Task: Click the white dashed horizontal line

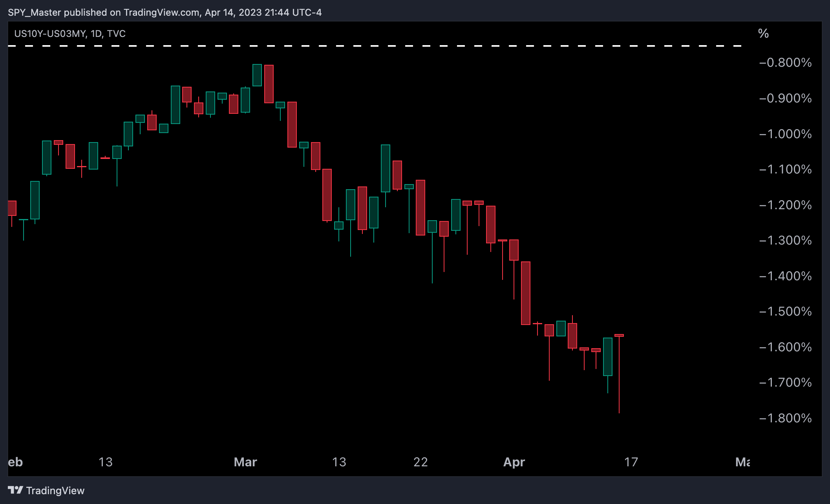Action: (x=375, y=46)
